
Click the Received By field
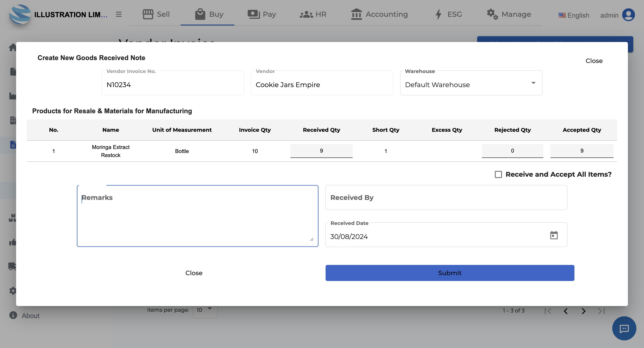pyautogui.click(x=446, y=197)
